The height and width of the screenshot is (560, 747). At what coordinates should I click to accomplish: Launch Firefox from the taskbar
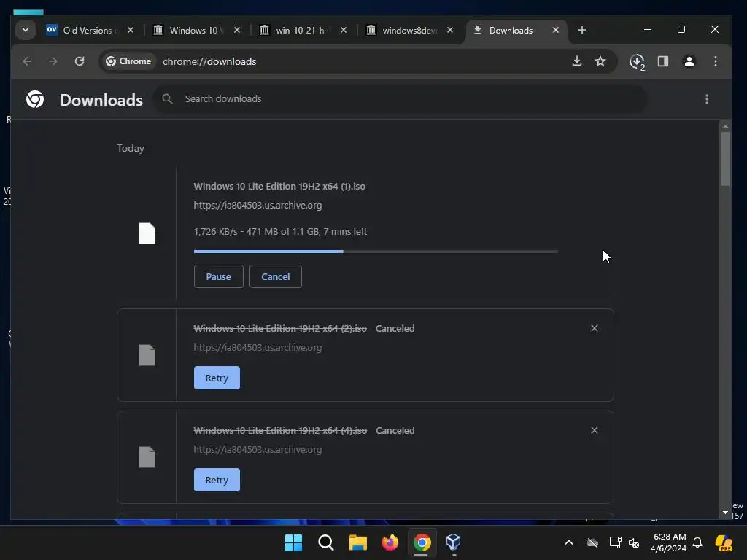coord(390,542)
